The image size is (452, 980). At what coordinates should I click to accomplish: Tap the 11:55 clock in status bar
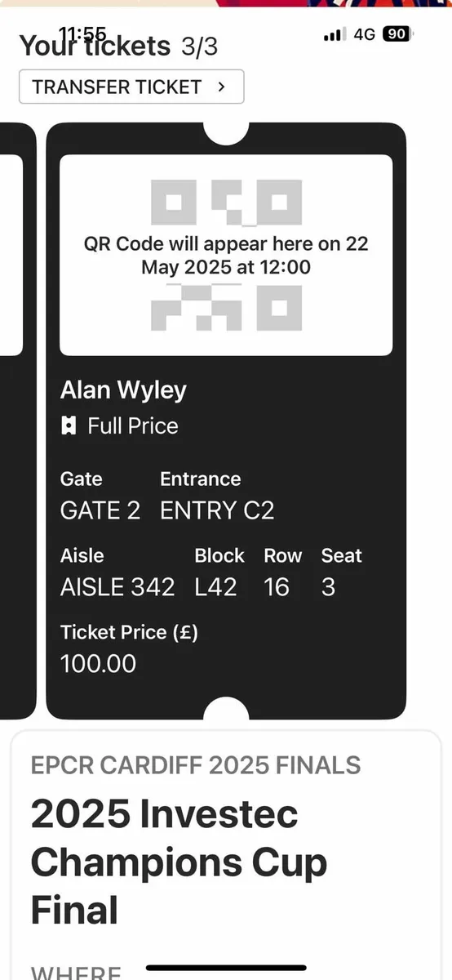click(82, 33)
